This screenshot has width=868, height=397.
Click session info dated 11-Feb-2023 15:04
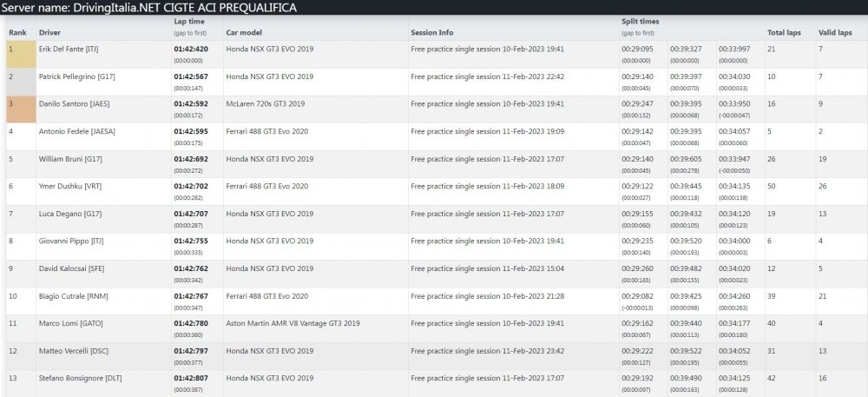(x=488, y=269)
